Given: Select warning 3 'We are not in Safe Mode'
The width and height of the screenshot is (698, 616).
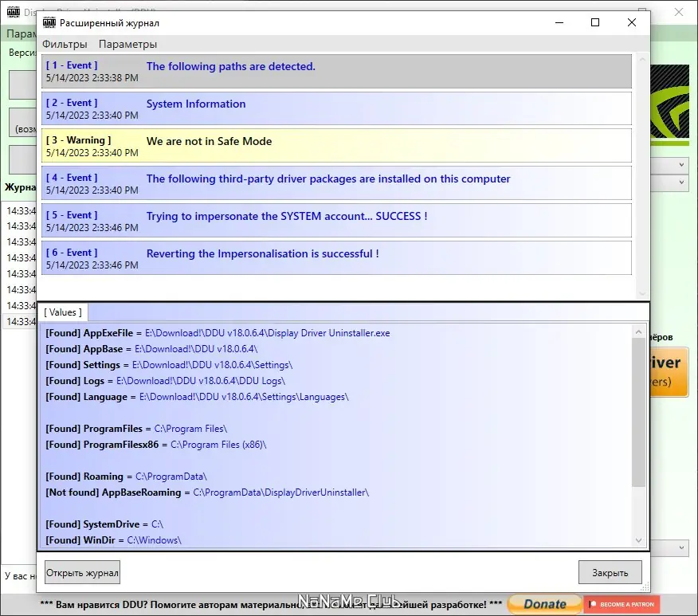Looking at the screenshot, I should coord(336,146).
